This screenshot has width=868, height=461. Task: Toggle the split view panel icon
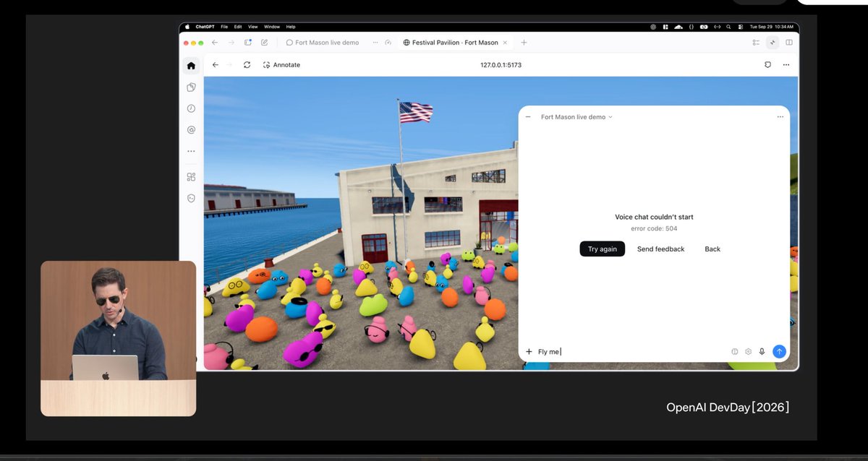coord(788,43)
